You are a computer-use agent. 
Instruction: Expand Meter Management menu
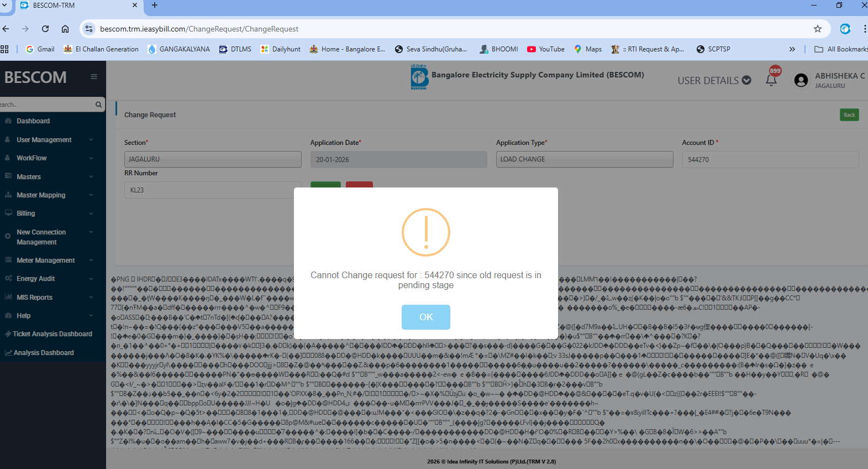(46, 260)
